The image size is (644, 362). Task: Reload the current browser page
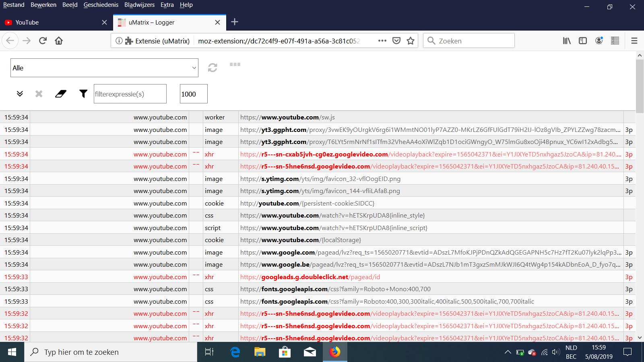43,41
